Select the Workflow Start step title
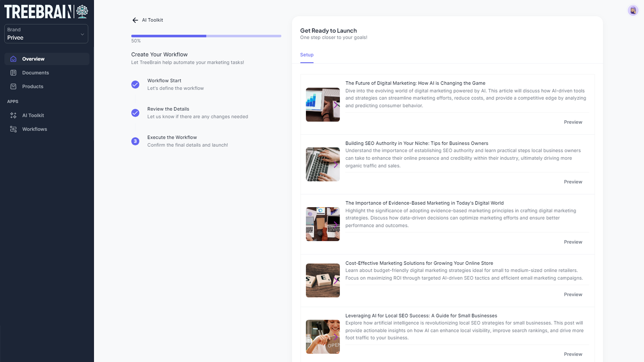Viewport: 644px width, 362px height. click(x=164, y=81)
